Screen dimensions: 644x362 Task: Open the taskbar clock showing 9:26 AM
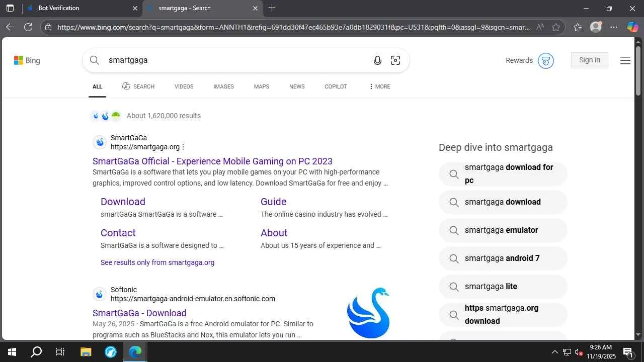pyautogui.click(x=601, y=352)
